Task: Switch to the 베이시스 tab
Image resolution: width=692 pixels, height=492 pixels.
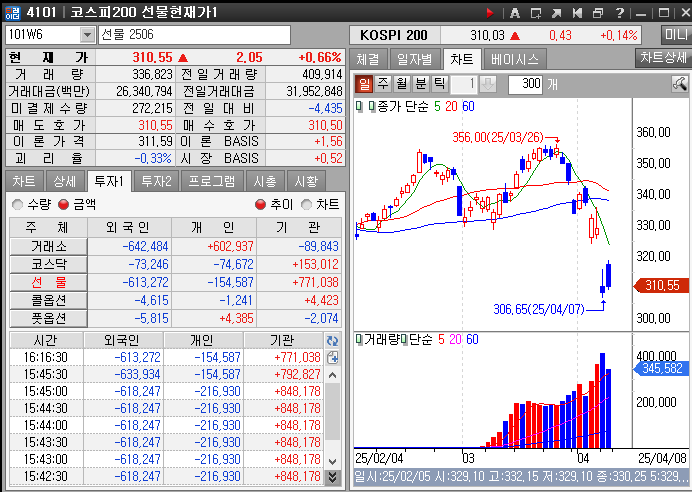Action: coord(515,59)
